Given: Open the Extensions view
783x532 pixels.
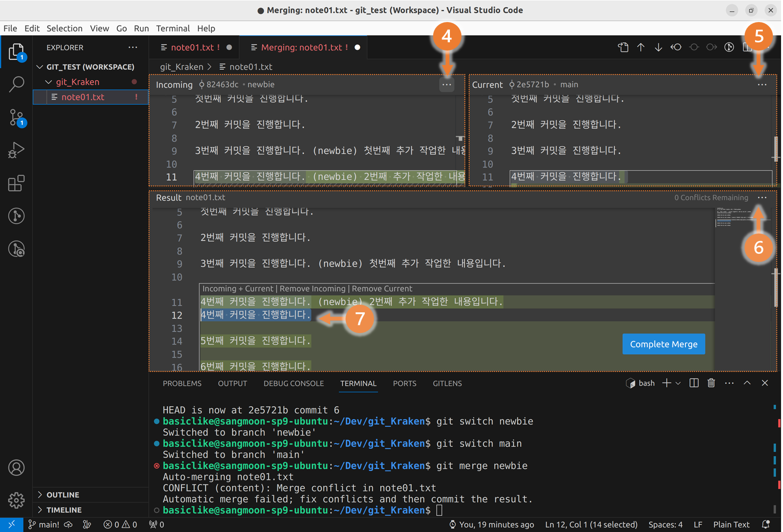Looking at the screenshot, I should (16, 183).
